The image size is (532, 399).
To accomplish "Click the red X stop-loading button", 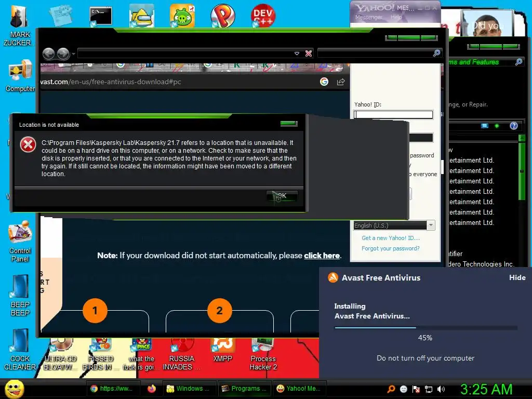I will [x=309, y=54].
